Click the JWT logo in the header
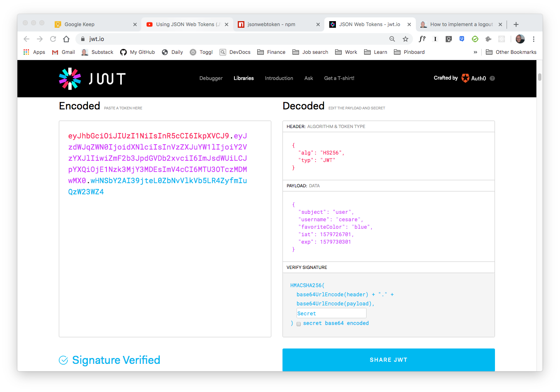 pyautogui.click(x=92, y=78)
